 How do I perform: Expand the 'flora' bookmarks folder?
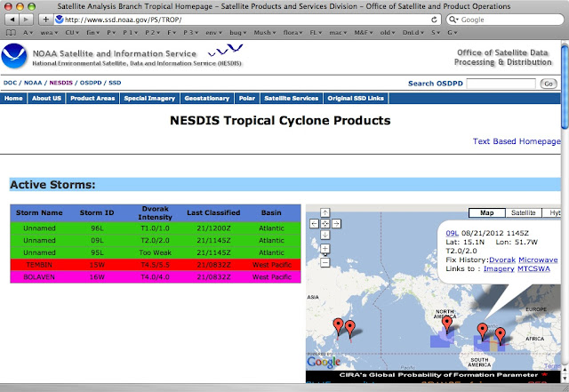(293, 33)
